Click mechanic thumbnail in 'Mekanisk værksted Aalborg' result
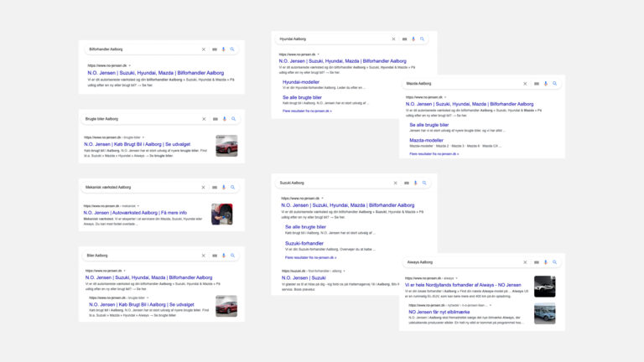The width and height of the screenshot is (644, 362). coord(222,215)
